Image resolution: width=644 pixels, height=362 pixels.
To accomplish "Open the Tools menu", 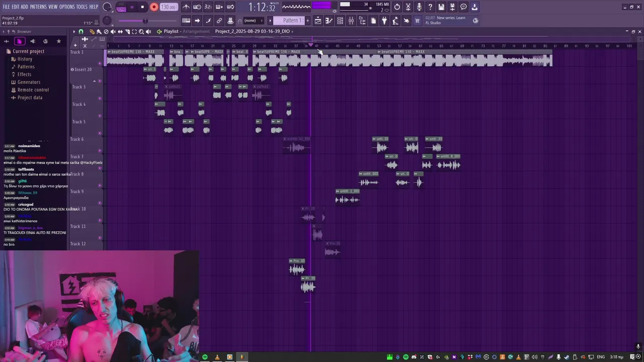I will coord(82,7).
